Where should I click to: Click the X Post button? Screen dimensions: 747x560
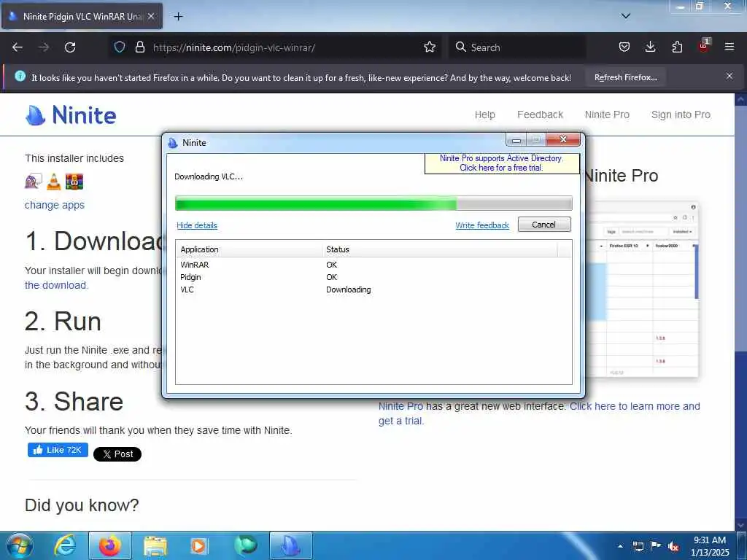[117, 454]
